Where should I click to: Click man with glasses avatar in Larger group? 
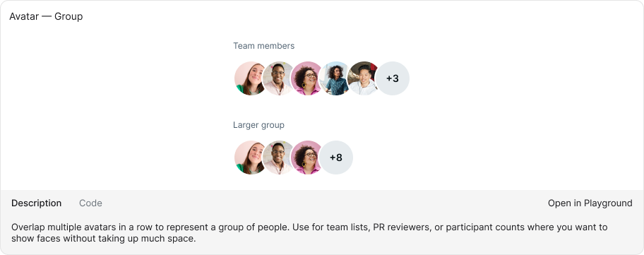click(x=278, y=158)
